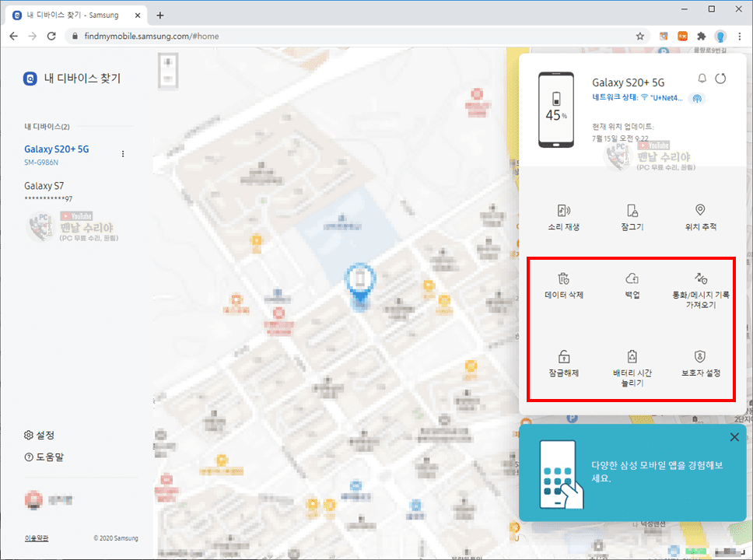This screenshot has height=560, width=753.
Task: Open the Backup (백업) option
Action: [632, 285]
